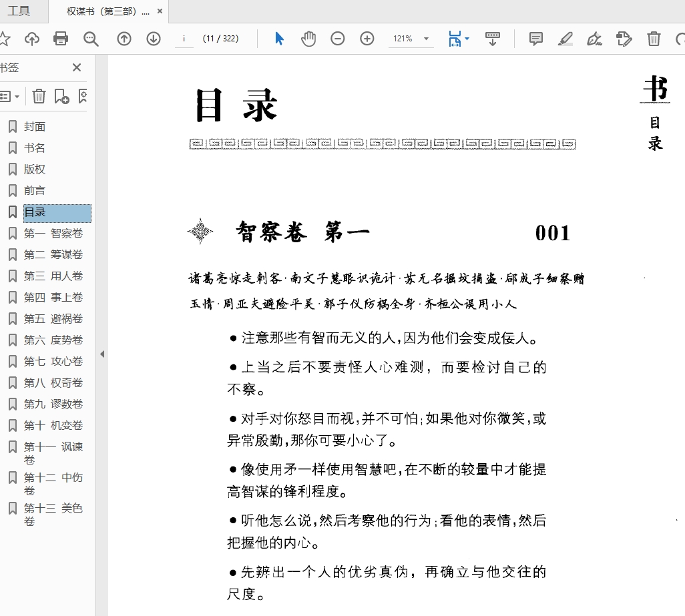Viewport: 685px width, 616px height.
Task: Select the highlight text tool
Action: 565,39
